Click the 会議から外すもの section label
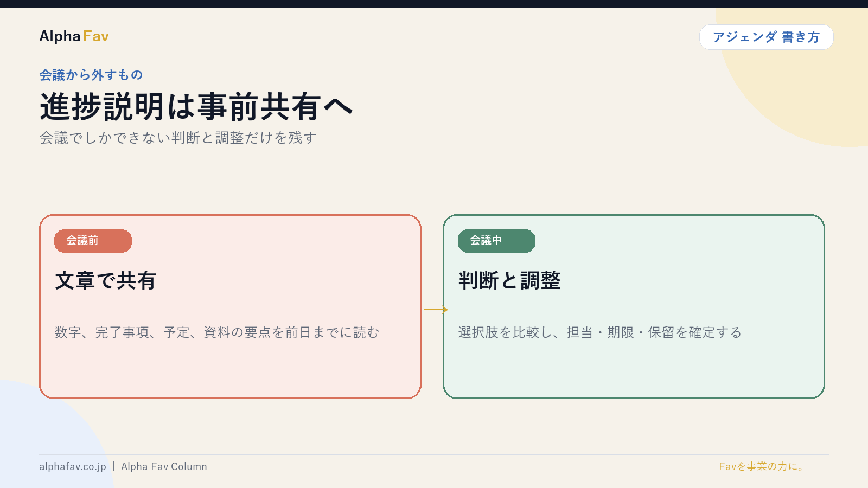This screenshot has height=488, width=868. coord(91,75)
